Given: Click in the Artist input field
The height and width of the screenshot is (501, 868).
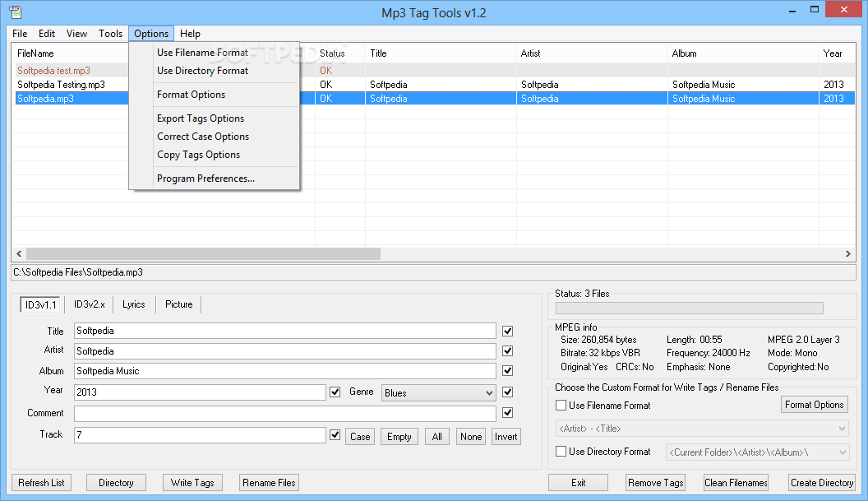Looking at the screenshot, I should [285, 351].
